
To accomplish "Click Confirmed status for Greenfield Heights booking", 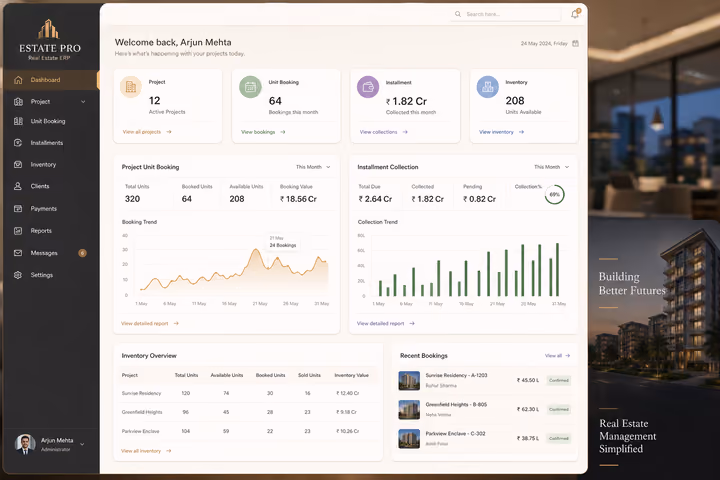I will tap(559, 409).
